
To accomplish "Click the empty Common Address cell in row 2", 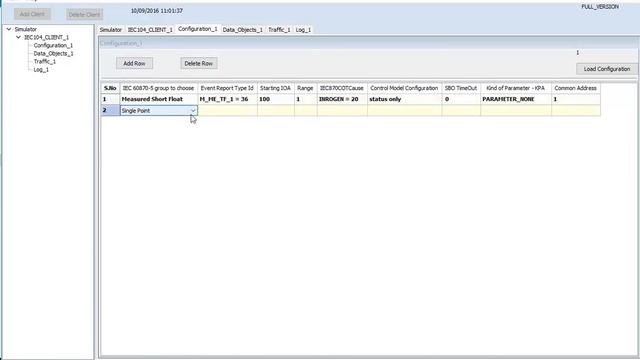I will (x=576, y=111).
